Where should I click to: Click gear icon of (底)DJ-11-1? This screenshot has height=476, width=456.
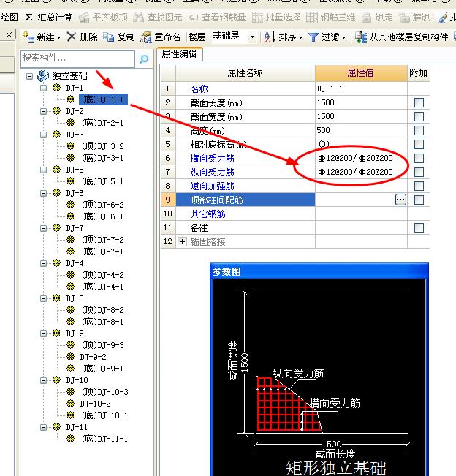point(70,439)
